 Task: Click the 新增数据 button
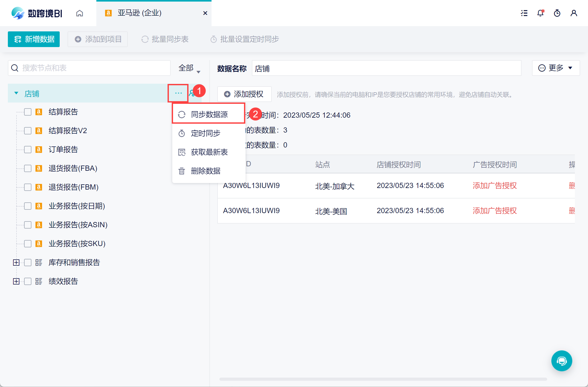tap(34, 39)
